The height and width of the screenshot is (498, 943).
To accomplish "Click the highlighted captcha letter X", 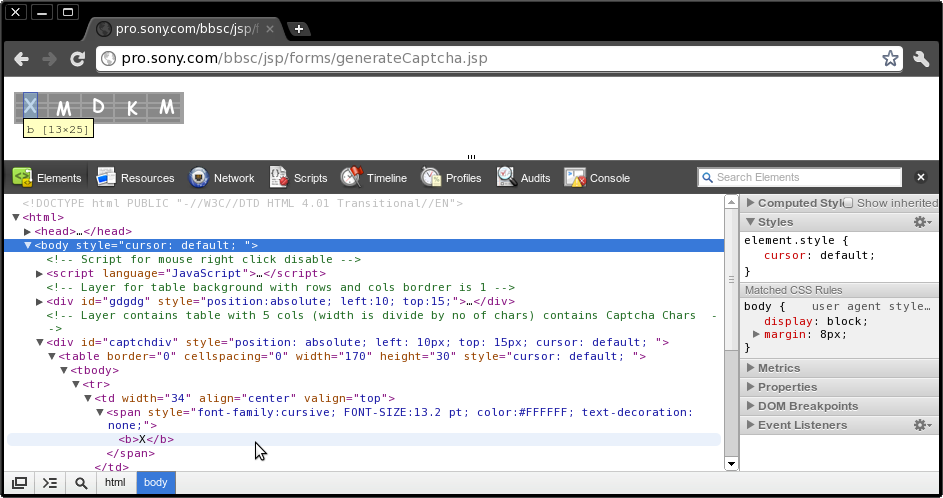I will (30, 106).
